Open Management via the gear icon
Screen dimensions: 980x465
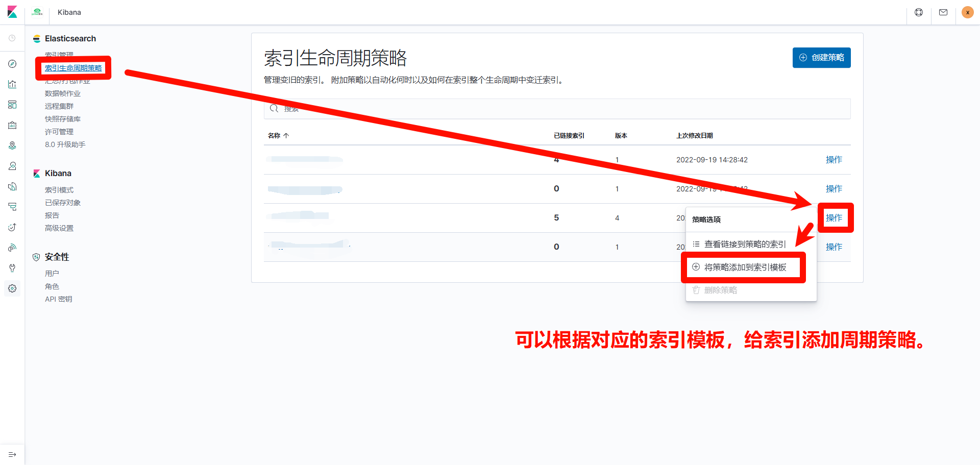coord(12,288)
